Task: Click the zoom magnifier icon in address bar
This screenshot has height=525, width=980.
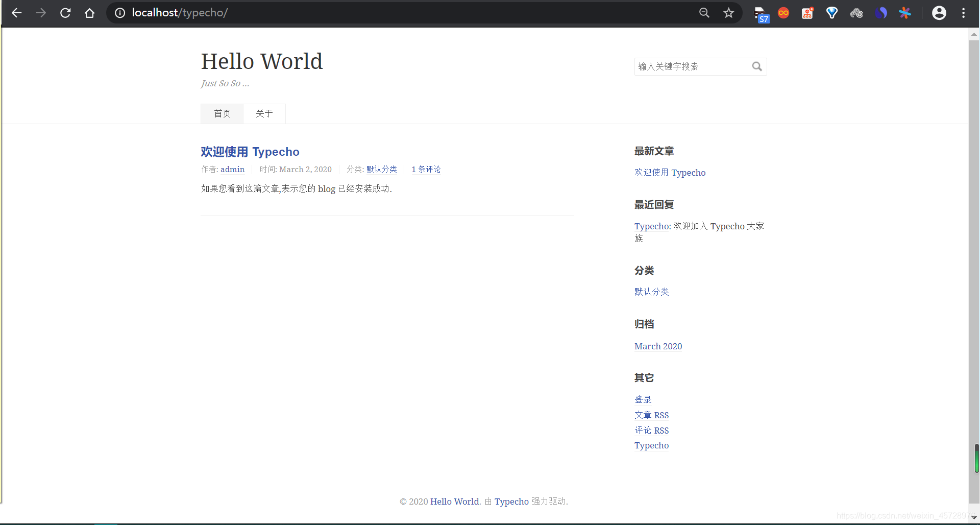Action: [x=704, y=13]
